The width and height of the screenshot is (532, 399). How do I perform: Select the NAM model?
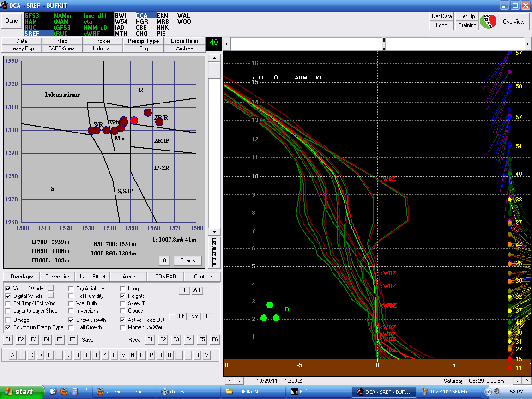pyautogui.click(x=31, y=22)
